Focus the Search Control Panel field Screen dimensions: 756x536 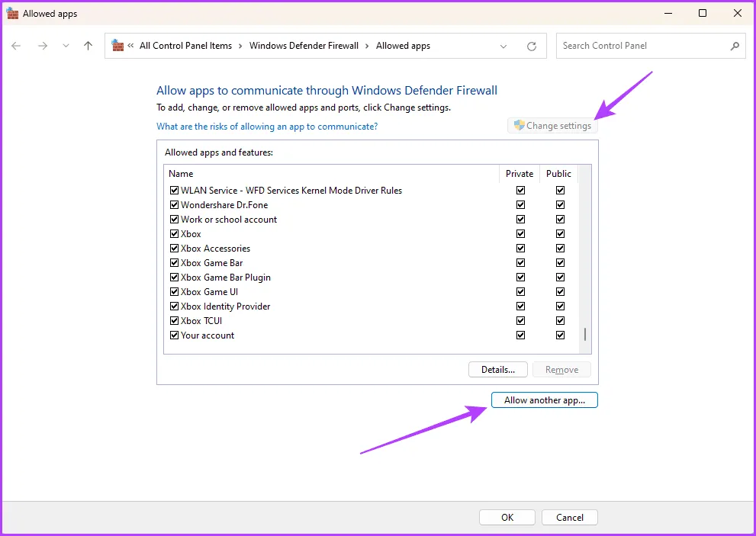coord(644,46)
